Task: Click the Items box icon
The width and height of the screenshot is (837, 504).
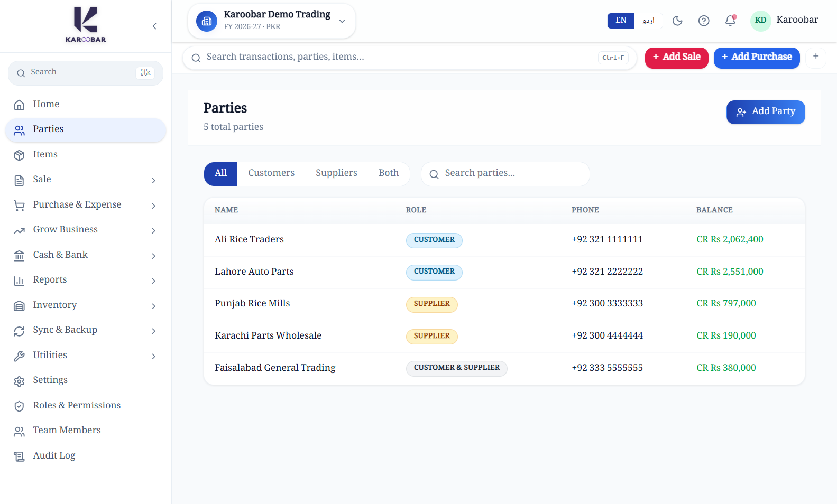Action: [x=20, y=155]
